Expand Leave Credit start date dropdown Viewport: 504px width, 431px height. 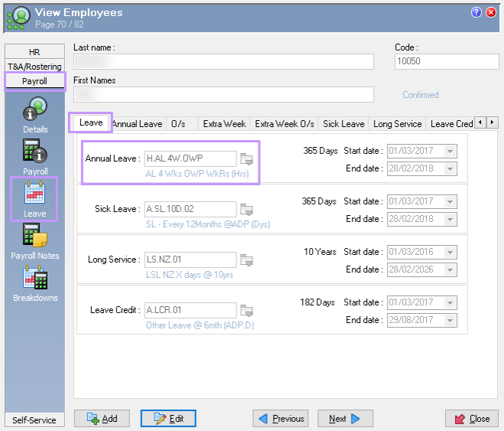450,302
